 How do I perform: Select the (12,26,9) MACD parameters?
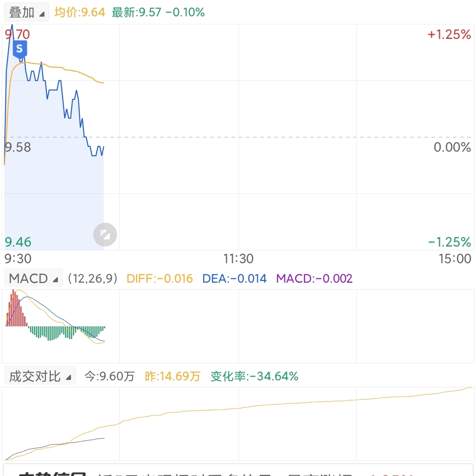pos(93,278)
